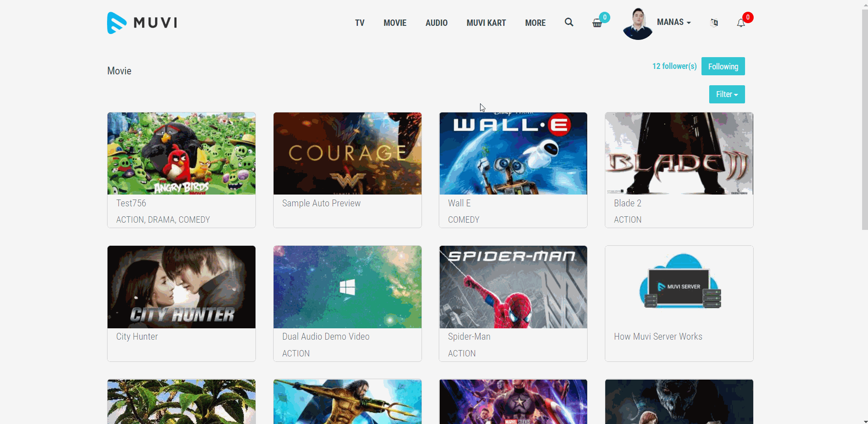Open the Sample Auto Preview title link
This screenshot has width=868, height=424.
(x=321, y=203)
